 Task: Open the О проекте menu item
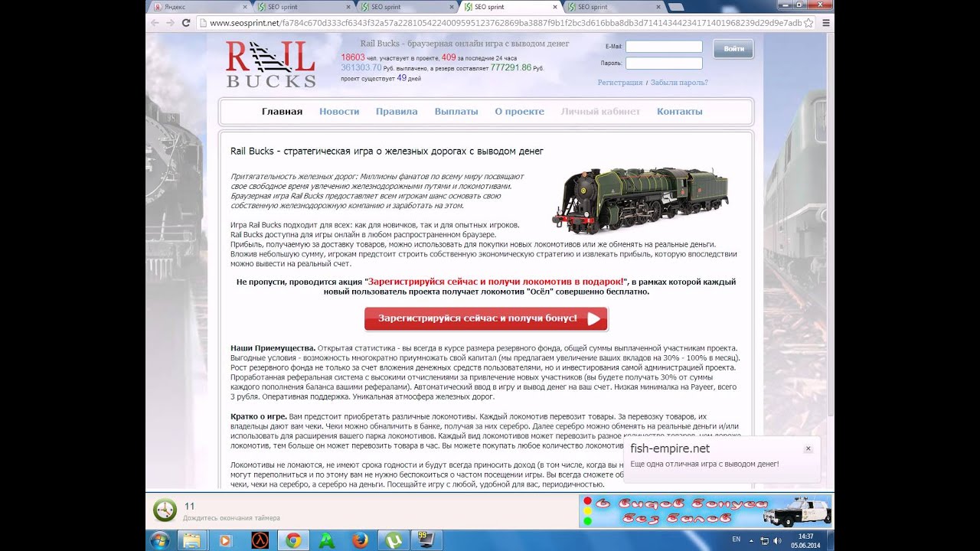[x=519, y=112]
